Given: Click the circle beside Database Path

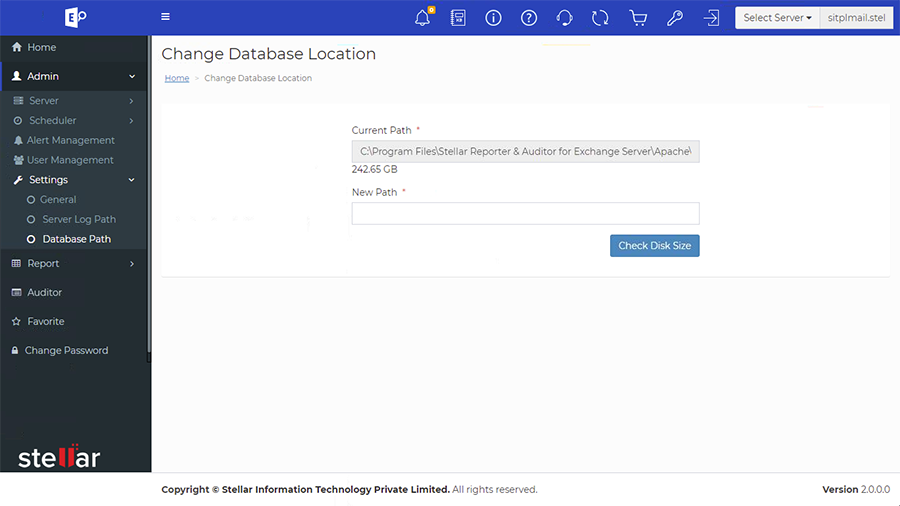Looking at the screenshot, I should [31, 239].
